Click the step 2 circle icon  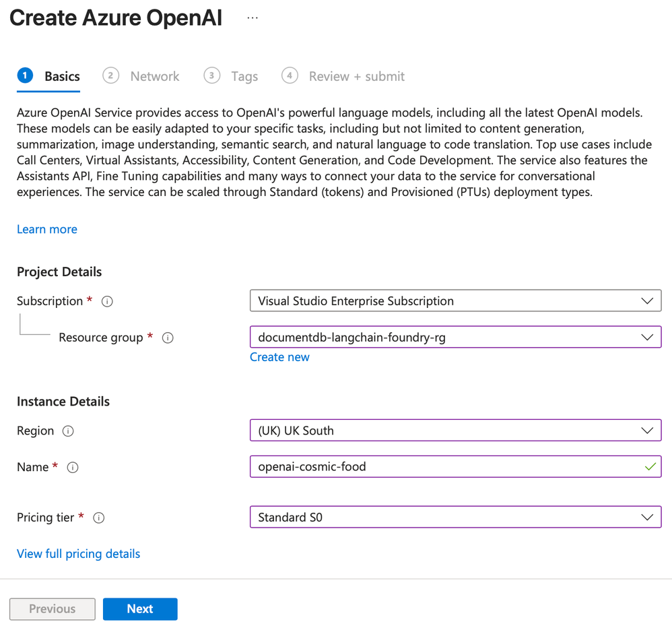coord(110,75)
